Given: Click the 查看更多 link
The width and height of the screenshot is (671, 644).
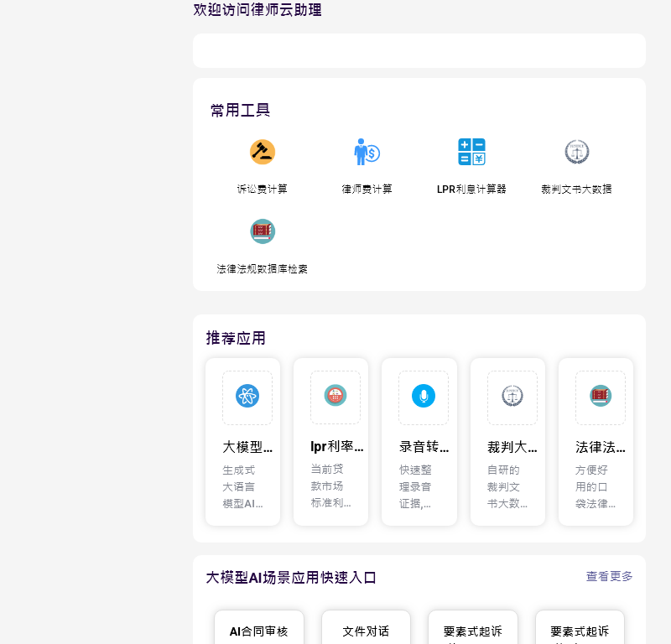Looking at the screenshot, I should [x=607, y=577].
